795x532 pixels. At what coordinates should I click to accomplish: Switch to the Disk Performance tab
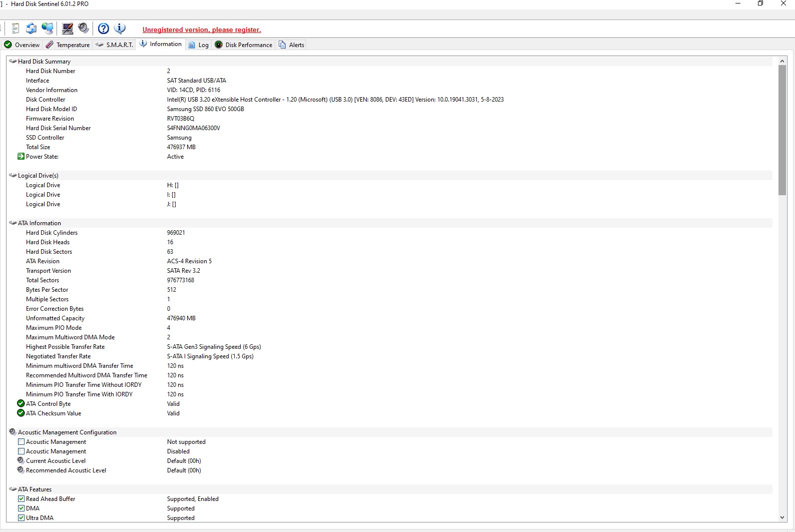244,45
